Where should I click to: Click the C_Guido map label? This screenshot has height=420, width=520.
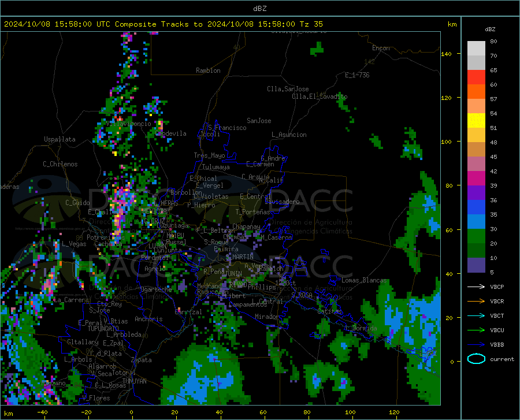(x=77, y=203)
